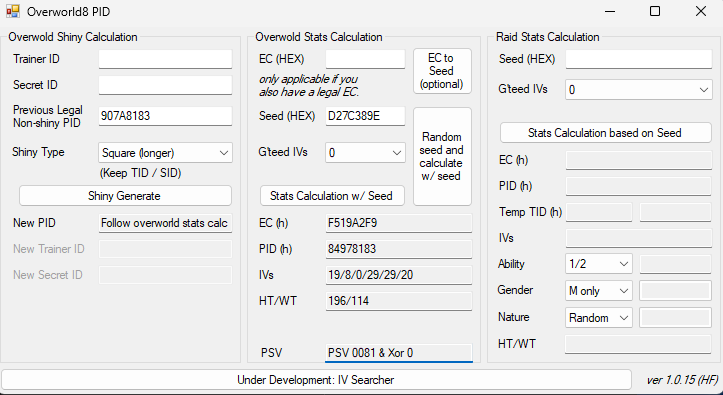This screenshot has height=395, width=723.
Task: Select the Previous Legal Non-shiny PID field
Action: tap(165, 116)
